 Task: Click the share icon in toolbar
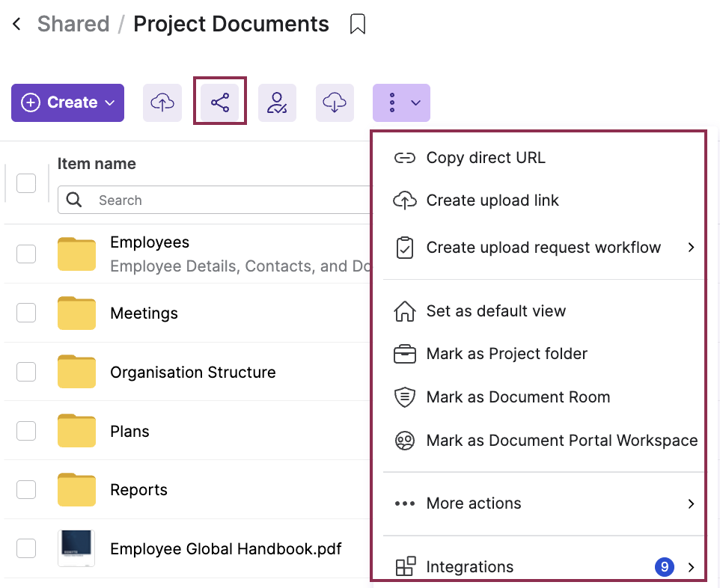click(220, 102)
